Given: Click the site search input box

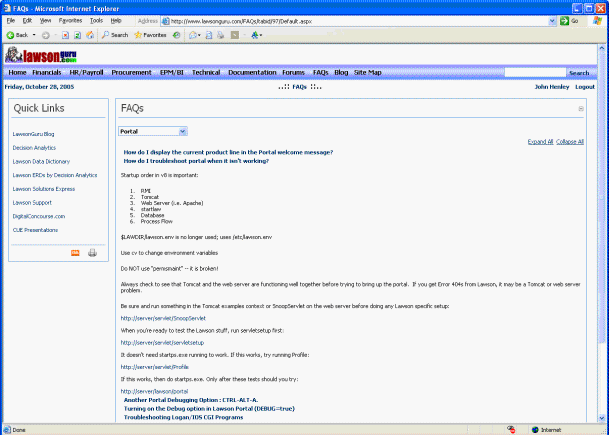Looking at the screenshot, I should [535, 73].
